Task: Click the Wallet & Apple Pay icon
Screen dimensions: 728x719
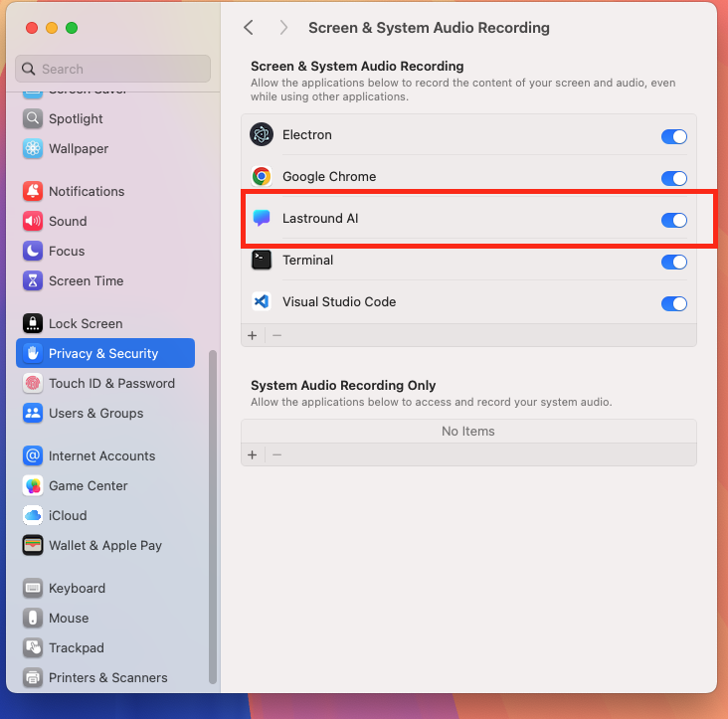Action: (x=33, y=545)
